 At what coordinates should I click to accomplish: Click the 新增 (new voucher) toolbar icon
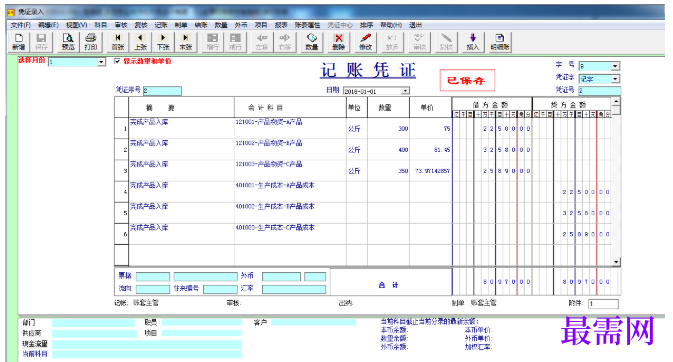tap(18, 42)
